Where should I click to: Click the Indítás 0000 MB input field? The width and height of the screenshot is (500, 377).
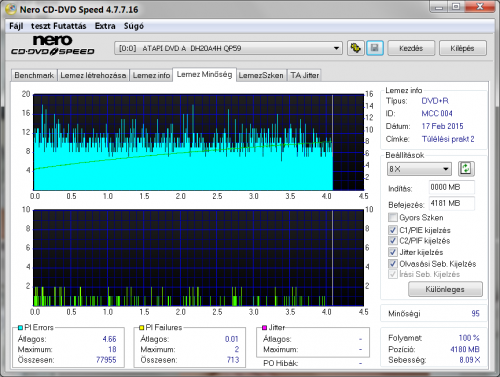pyautogui.click(x=451, y=187)
